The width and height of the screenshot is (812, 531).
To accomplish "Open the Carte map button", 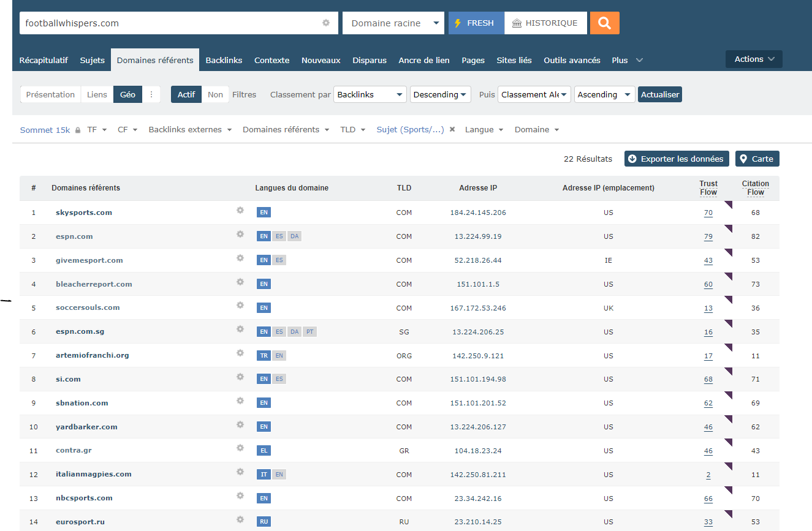I will pyautogui.click(x=757, y=159).
